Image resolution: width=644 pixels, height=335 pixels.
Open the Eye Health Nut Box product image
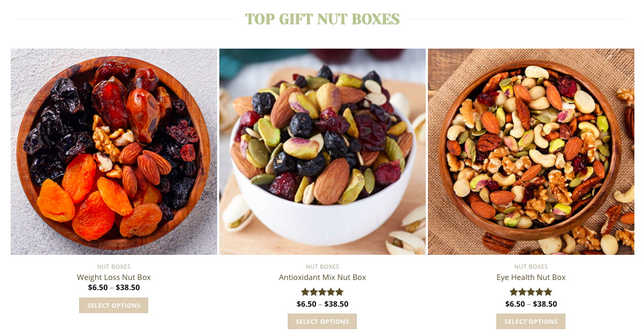[x=531, y=152]
